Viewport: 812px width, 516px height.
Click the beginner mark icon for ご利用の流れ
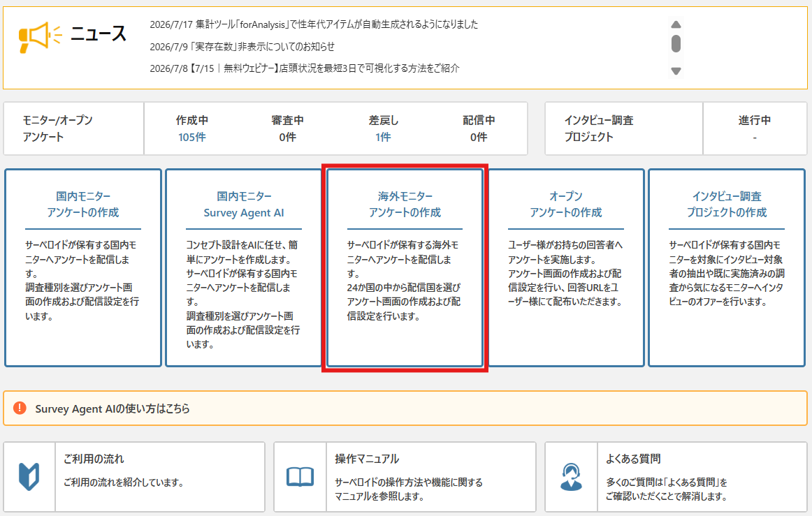tap(29, 476)
